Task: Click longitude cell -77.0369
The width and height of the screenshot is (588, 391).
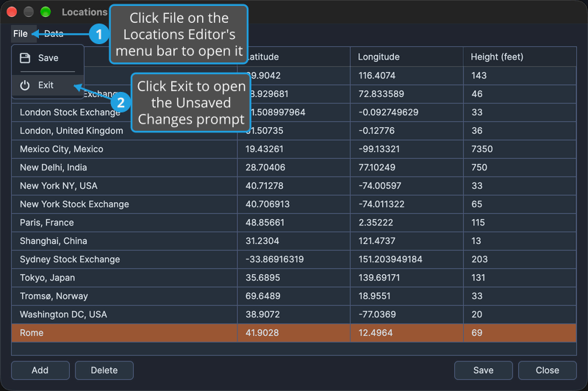Action: click(406, 315)
